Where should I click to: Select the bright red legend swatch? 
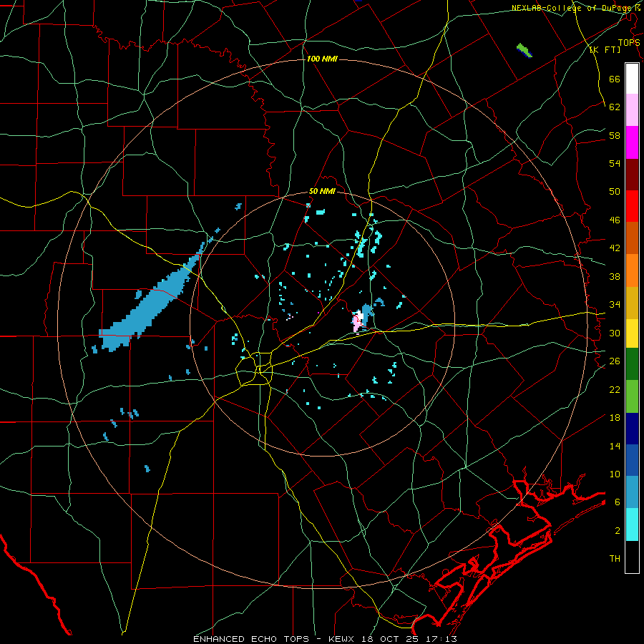(632, 206)
